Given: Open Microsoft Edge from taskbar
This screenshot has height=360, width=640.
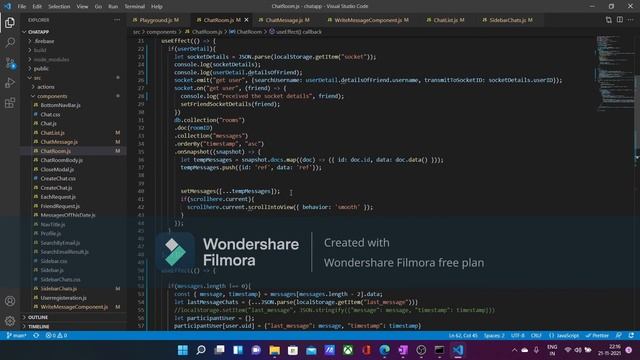Looking at the screenshot, I should pyautogui.click(x=384, y=350).
